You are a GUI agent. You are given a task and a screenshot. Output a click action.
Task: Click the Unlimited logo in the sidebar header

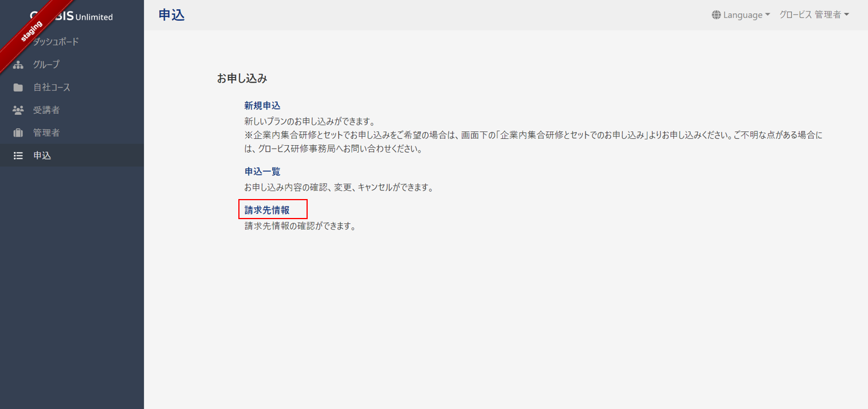tap(72, 16)
